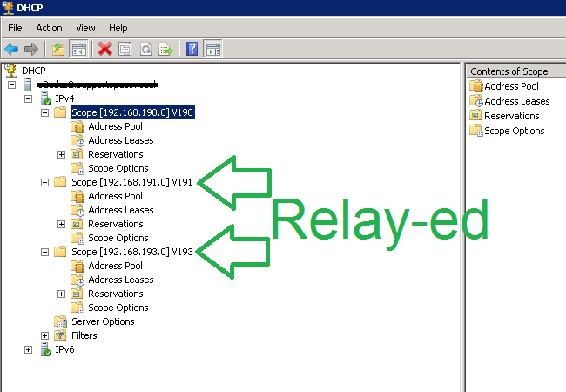This screenshot has height=392, width=566.
Task: Collapse Scope 192.168.191.0 V191
Action: 44,182
